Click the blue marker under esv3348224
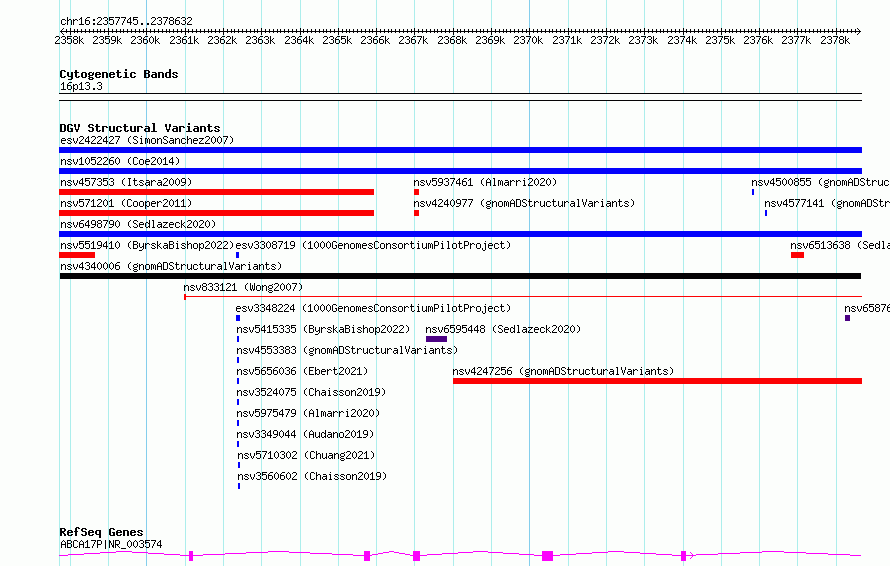890x566 pixels. click(238, 318)
